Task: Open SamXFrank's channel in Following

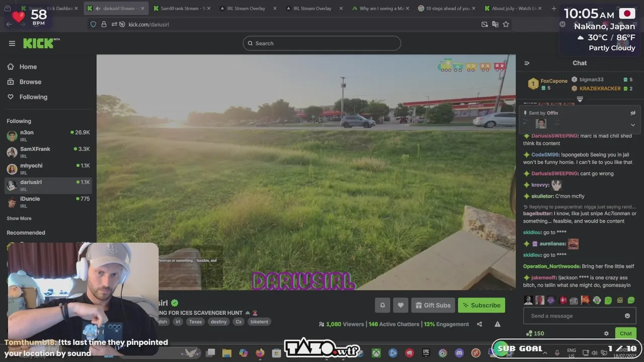Action: point(48,152)
